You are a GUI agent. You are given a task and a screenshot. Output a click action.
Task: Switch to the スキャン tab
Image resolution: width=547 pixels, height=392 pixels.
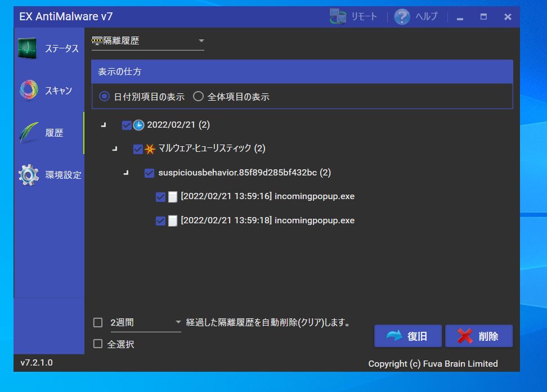point(49,91)
